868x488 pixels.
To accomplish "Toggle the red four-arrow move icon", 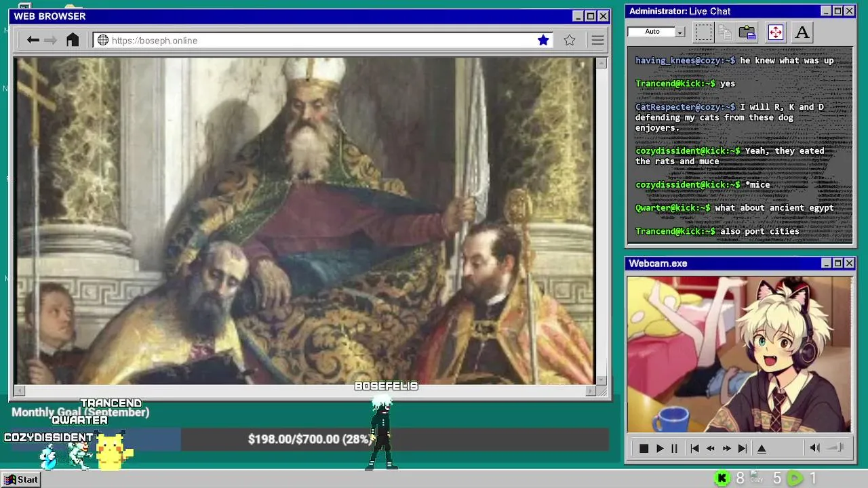I will tap(775, 32).
